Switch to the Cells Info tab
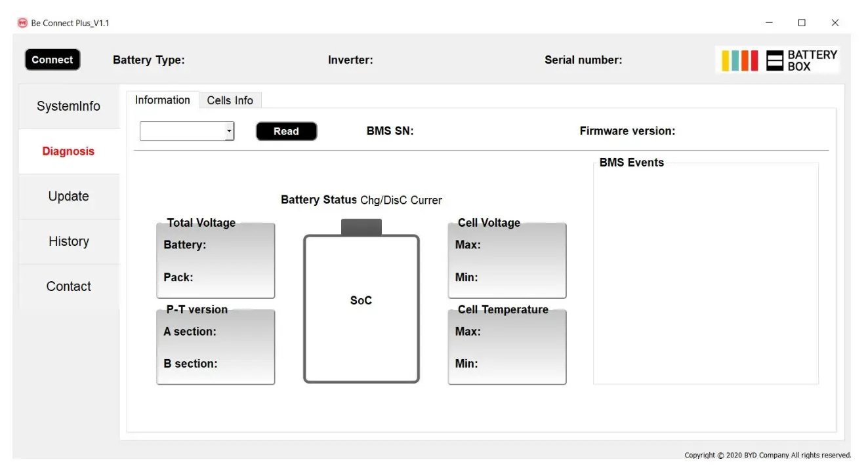Viewport: 868px width, 466px height. pos(230,100)
